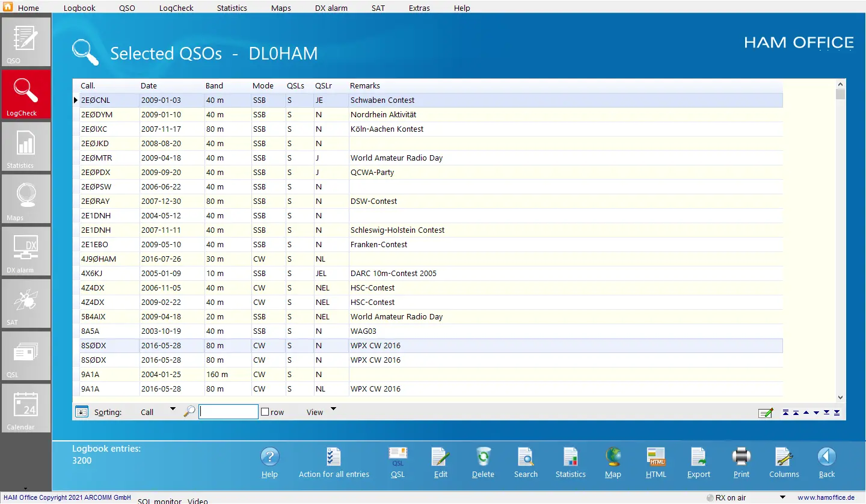Expand the View dropdown arrow
This screenshot has width=866, height=504.
point(334,410)
